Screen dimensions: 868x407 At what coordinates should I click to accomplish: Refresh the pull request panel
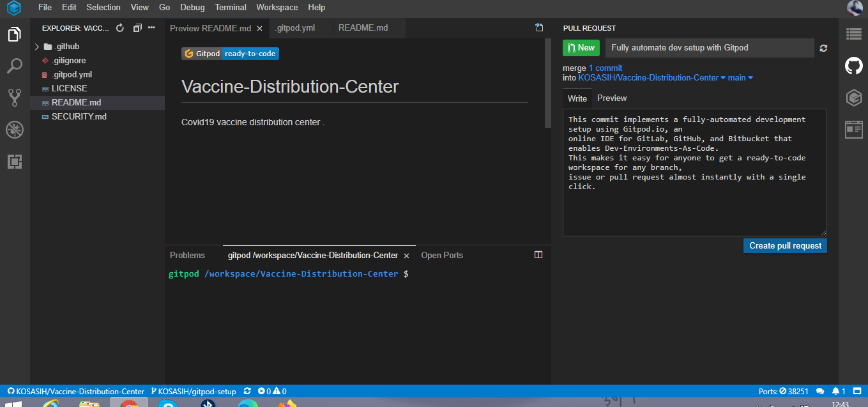click(824, 48)
